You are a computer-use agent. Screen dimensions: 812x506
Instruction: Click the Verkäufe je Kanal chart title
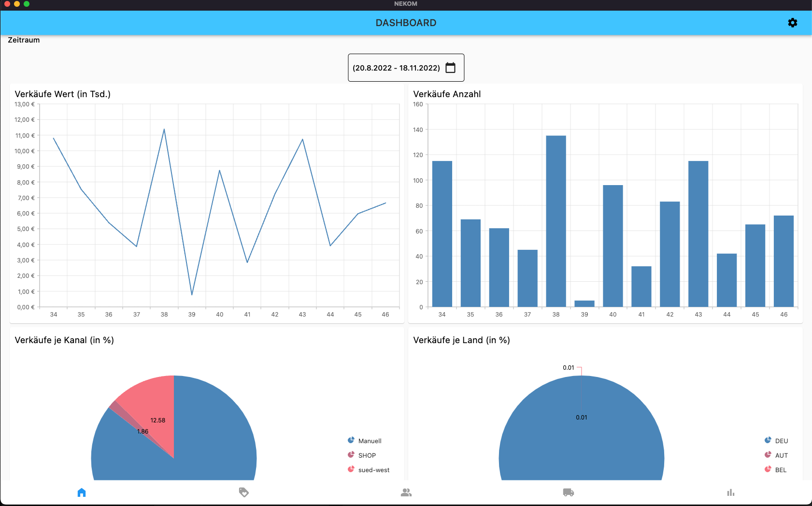pos(64,340)
